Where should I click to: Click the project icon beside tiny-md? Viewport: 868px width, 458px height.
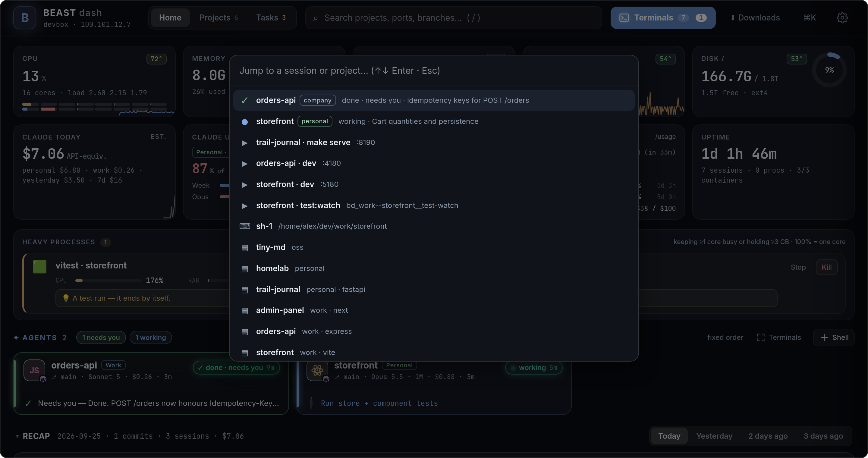[x=245, y=248]
